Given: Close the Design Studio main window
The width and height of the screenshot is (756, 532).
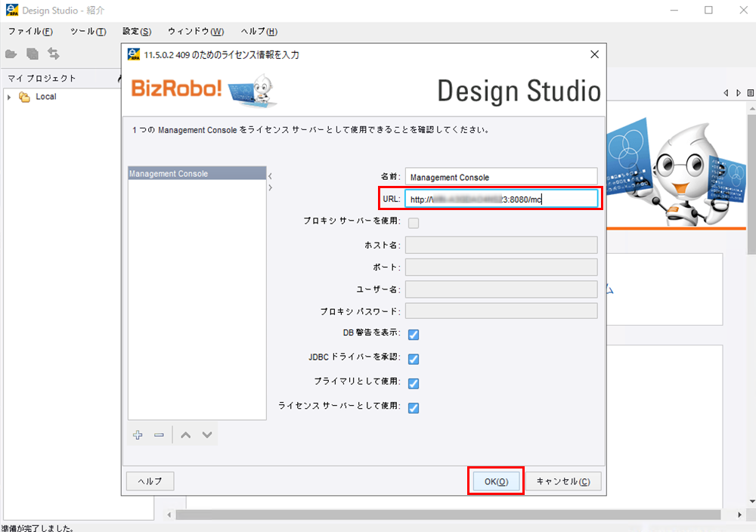Looking at the screenshot, I should (743, 10).
